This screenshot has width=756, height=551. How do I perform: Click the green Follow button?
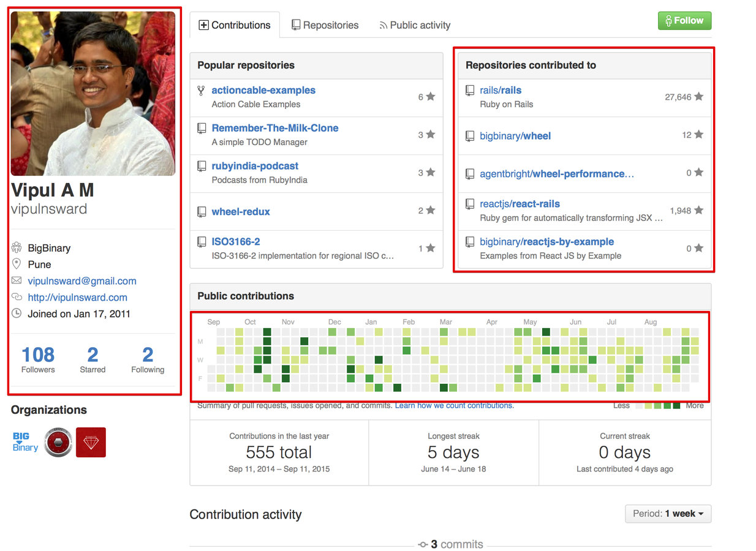684,21
